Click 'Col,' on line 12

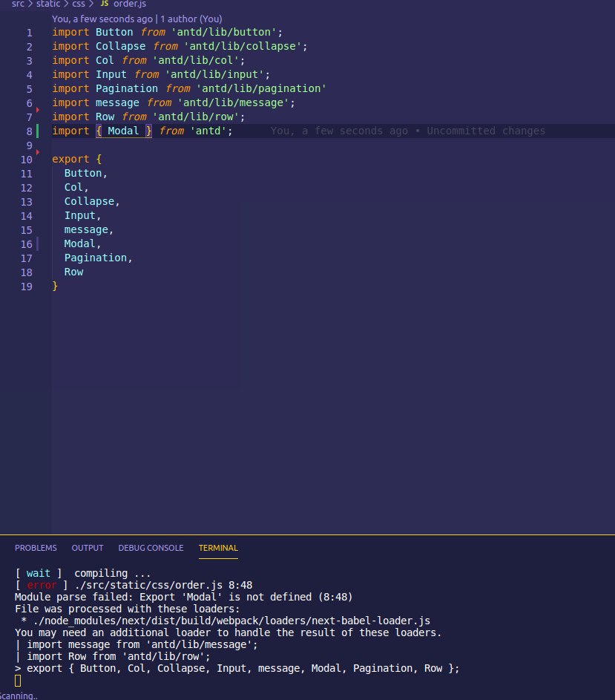pyautogui.click(x=76, y=187)
